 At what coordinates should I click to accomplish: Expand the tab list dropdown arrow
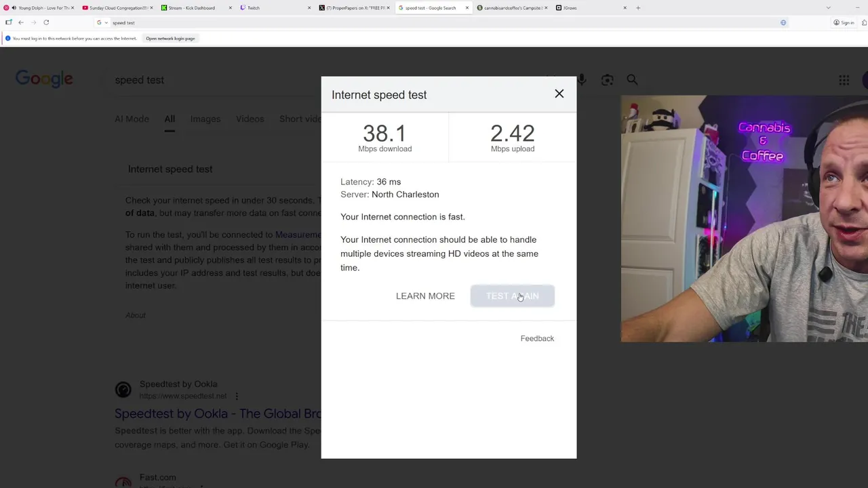point(828,7)
